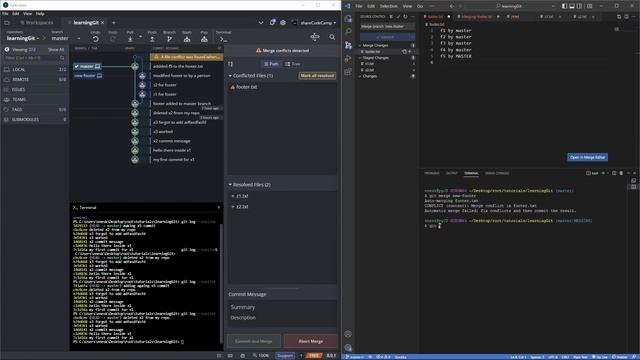Click the VS Code commit message input
The width and height of the screenshot is (640, 360).
pyautogui.click(x=388, y=27)
